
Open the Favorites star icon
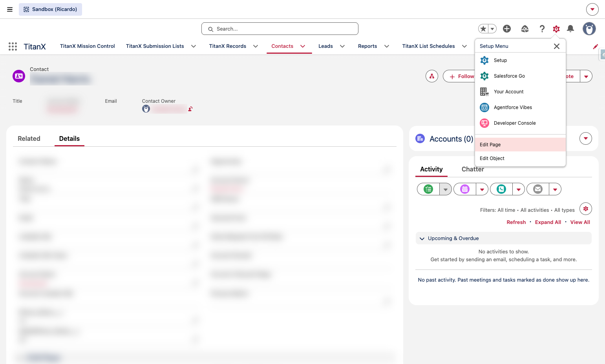click(483, 29)
